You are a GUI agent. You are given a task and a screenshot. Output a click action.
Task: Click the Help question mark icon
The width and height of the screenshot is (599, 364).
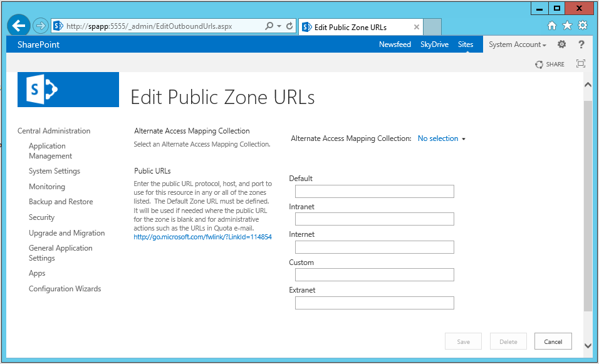click(x=581, y=44)
